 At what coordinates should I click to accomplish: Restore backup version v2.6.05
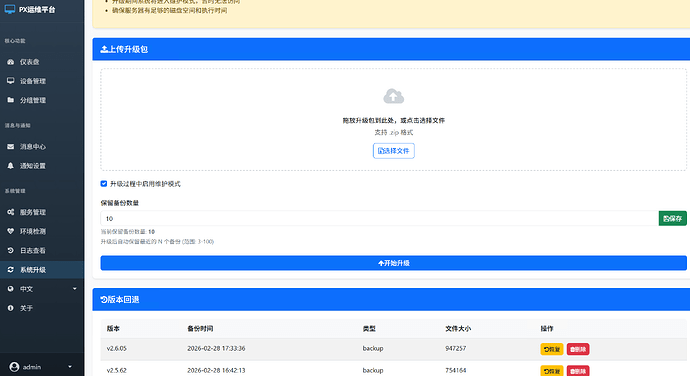coord(552,349)
